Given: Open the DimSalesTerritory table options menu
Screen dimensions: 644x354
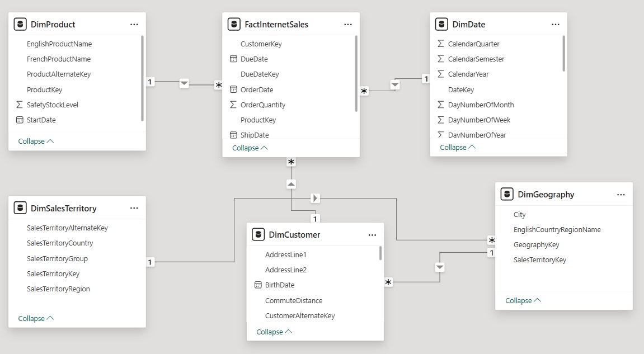Looking at the screenshot, I should pos(134,208).
